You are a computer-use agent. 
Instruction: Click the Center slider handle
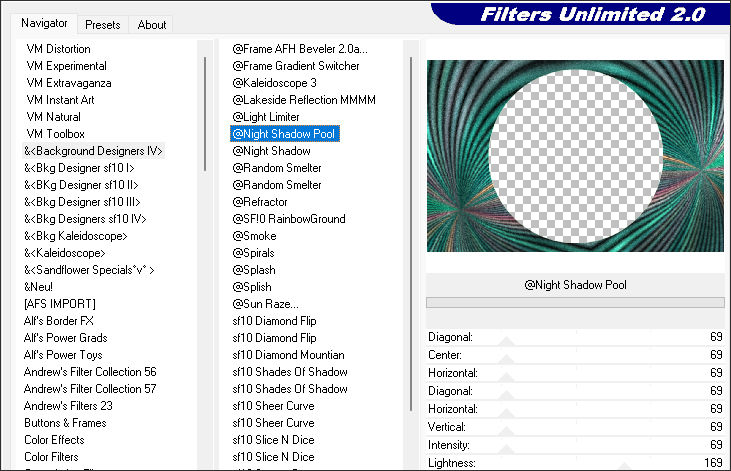pos(506,360)
